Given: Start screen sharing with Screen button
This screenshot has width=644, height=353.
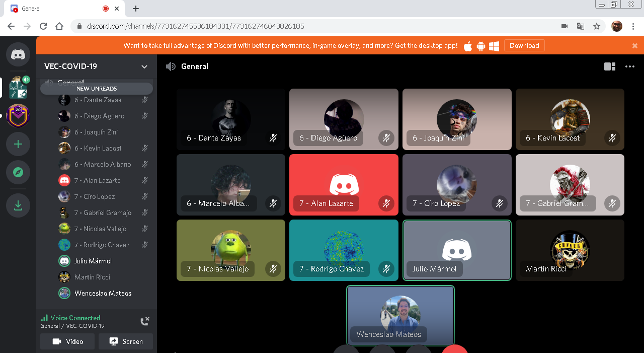Looking at the screenshot, I should [x=126, y=341].
